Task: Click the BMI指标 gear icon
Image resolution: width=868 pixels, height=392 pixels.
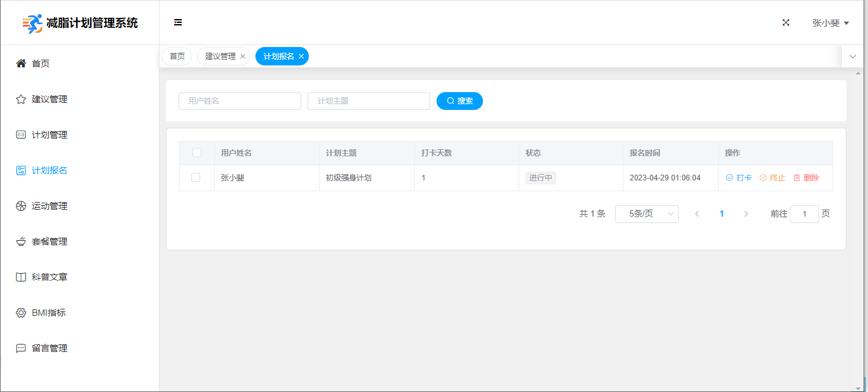Action: pyautogui.click(x=21, y=313)
